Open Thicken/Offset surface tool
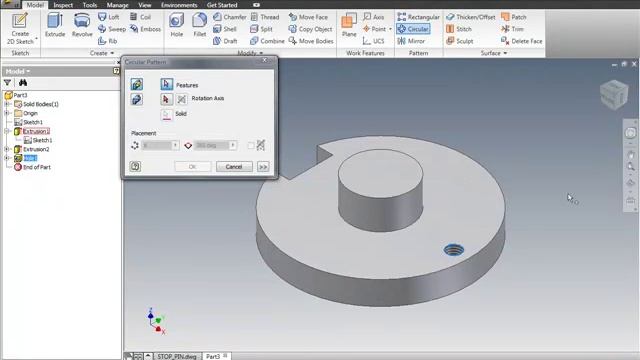640x360 pixels. pos(471,17)
